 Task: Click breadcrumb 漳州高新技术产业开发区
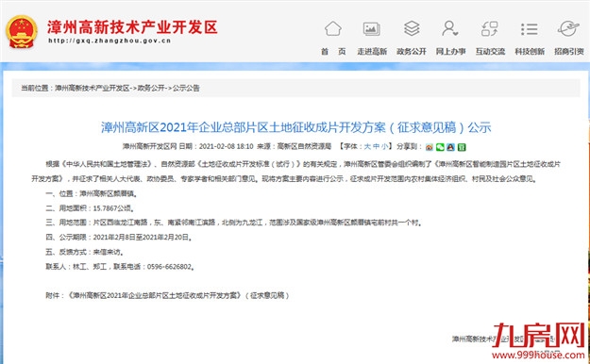click(x=93, y=88)
